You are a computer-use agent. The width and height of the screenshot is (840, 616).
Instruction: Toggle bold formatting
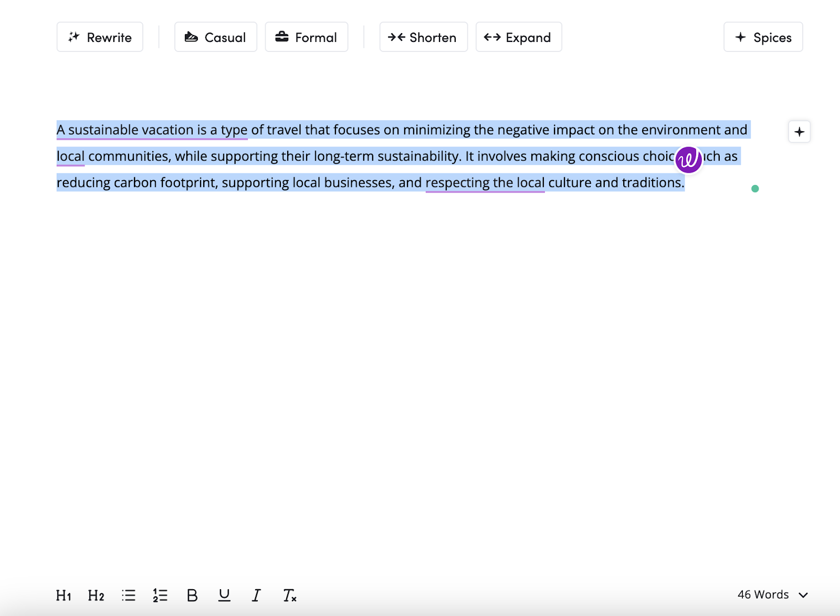[x=192, y=596]
